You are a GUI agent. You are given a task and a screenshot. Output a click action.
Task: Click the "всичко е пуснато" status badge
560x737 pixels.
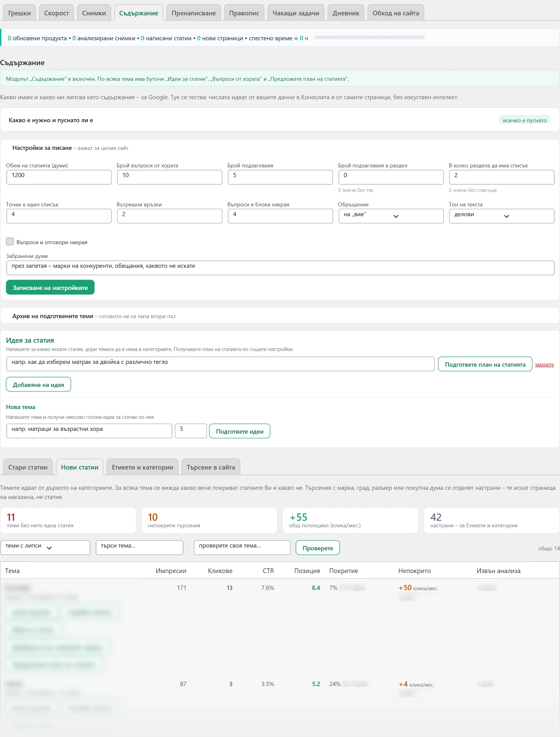click(x=524, y=120)
